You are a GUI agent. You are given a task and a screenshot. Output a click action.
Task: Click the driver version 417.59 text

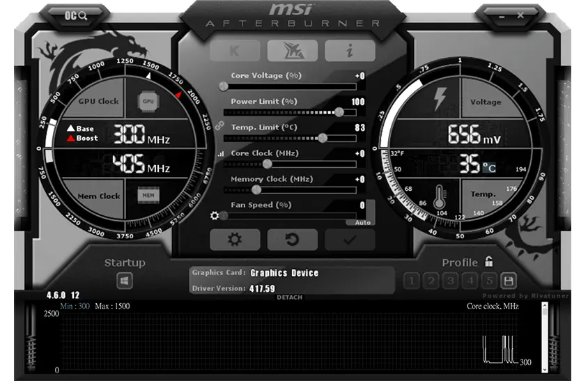tap(262, 289)
